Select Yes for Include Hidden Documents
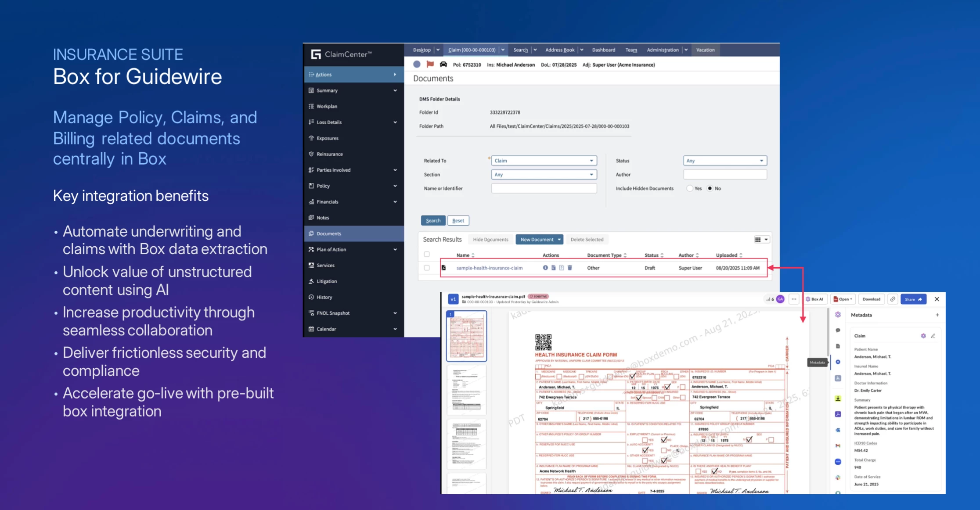The height and width of the screenshot is (510, 980). pyautogui.click(x=690, y=188)
